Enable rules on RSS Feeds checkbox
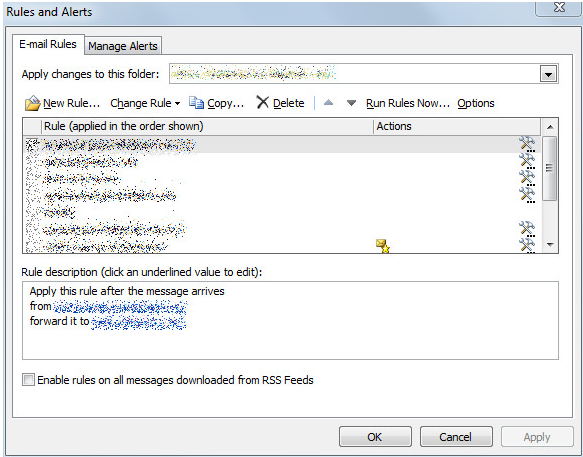The height and width of the screenshot is (457, 583). [28, 380]
